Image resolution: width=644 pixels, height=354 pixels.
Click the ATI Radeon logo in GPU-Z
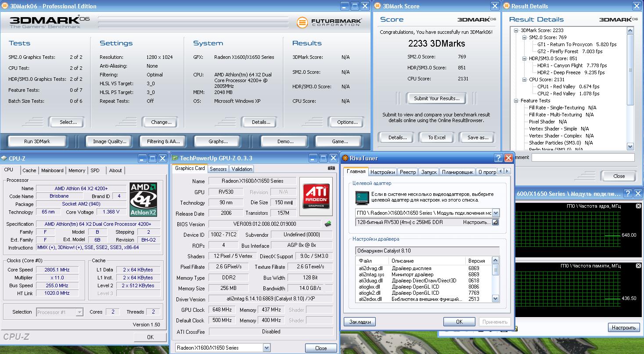(316, 196)
